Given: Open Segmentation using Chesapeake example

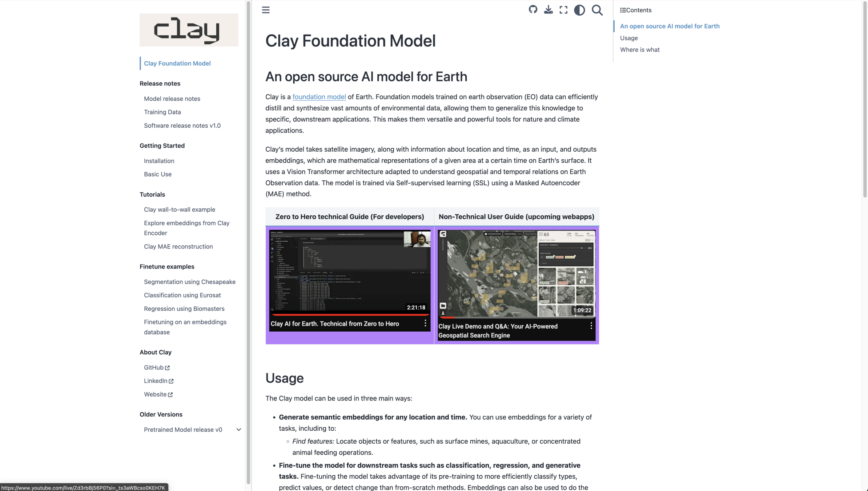Looking at the screenshot, I should point(189,282).
